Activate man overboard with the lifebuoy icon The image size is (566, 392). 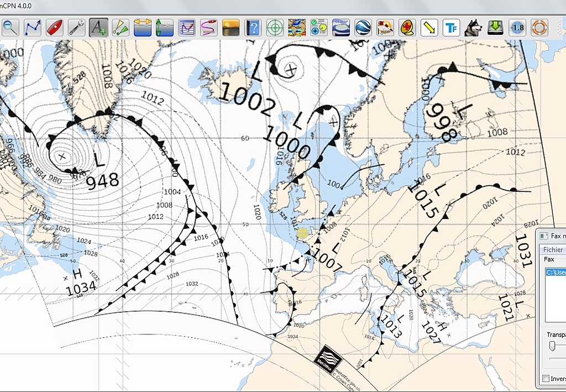coord(539,28)
